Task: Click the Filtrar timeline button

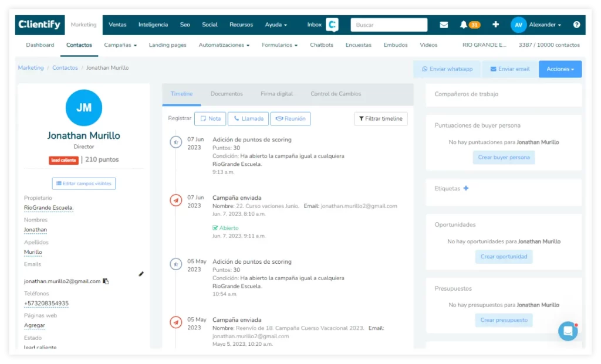Action: [x=380, y=119]
